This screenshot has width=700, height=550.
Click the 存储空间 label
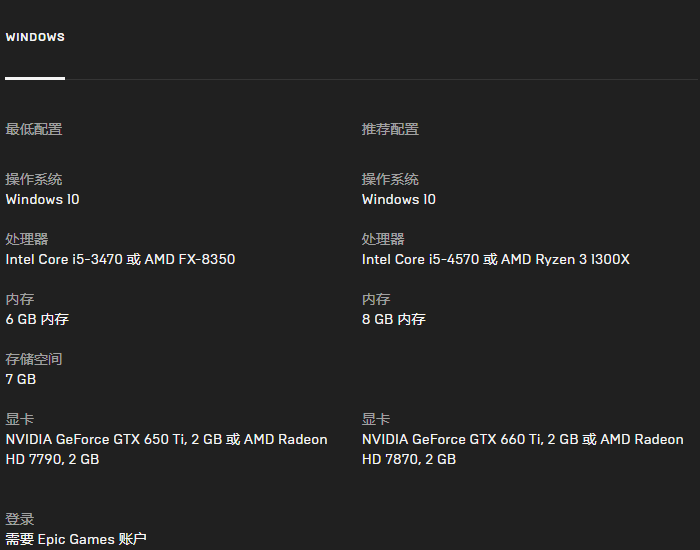[34, 359]
